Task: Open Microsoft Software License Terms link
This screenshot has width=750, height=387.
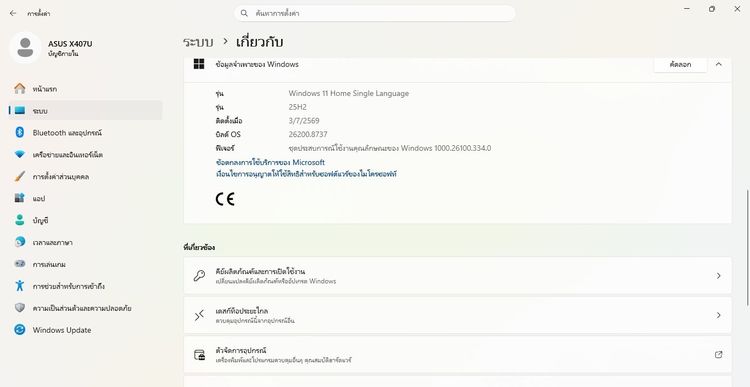Action: click(x=306, y=174)
